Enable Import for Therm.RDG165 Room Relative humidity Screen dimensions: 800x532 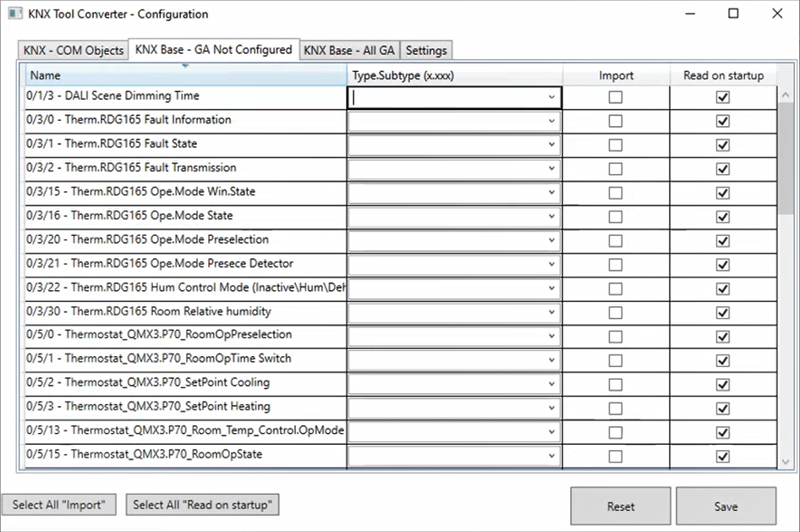tap(616, 312)
